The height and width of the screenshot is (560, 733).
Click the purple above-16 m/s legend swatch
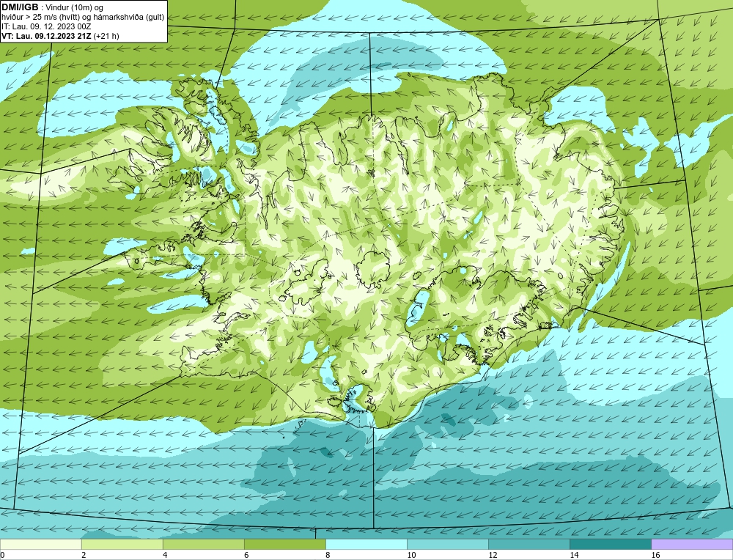click(x=692, y=544)
